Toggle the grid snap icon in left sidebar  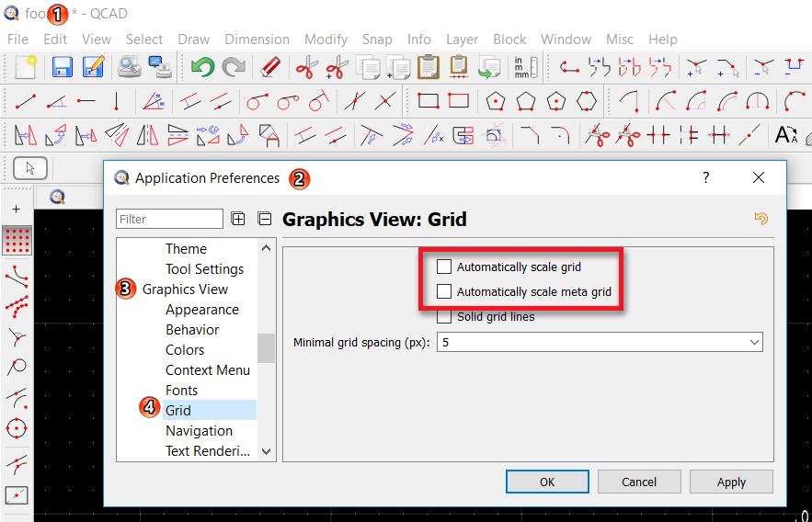(x=17, y=240)
